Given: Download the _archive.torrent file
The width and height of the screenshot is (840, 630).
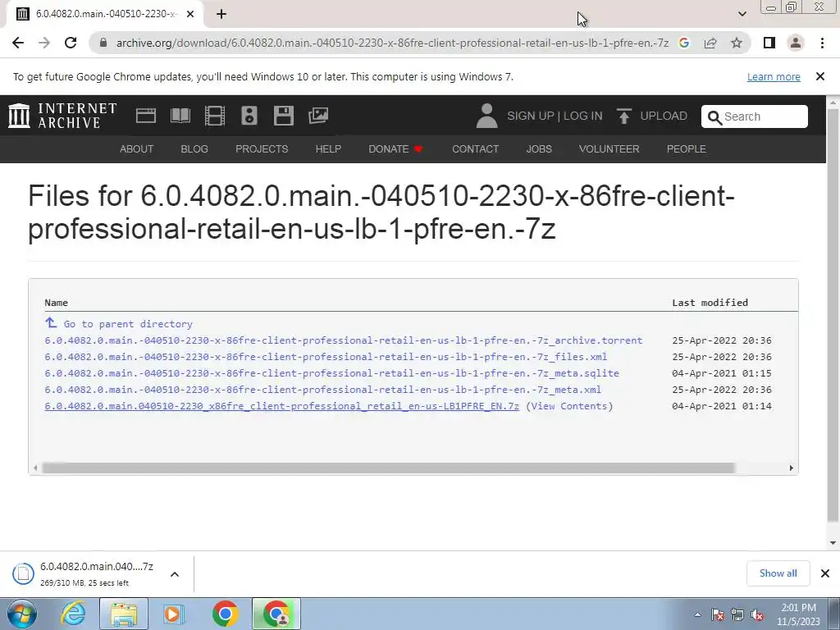Looking at the screenshot, I should (x=344, y=340).
